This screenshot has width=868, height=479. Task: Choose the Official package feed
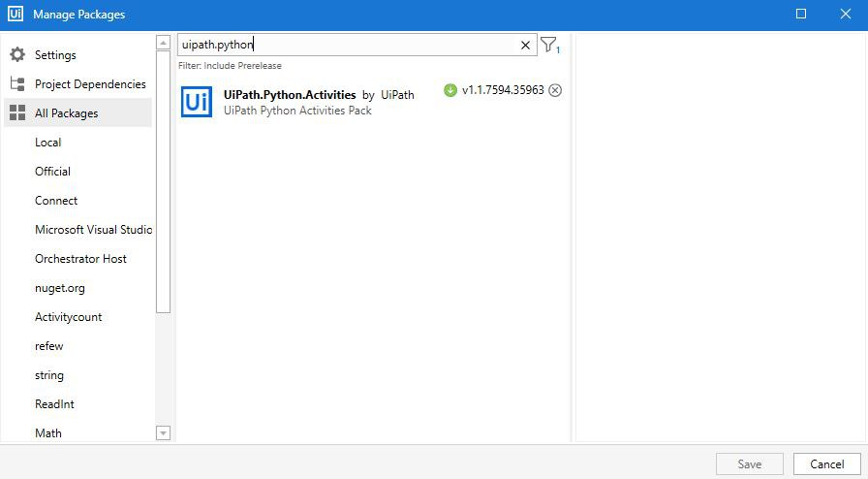pos(52,172)
